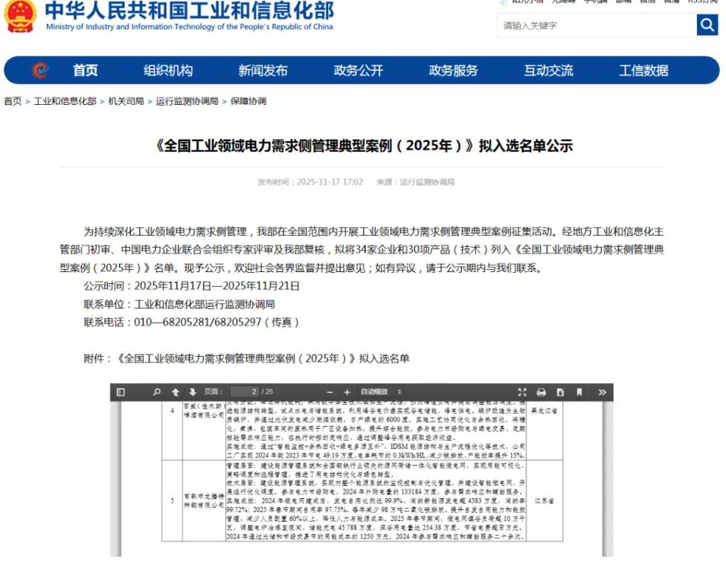726x588 pixels.
Task: Open the 工信数据 navigation item
Action: coord(643,71)
